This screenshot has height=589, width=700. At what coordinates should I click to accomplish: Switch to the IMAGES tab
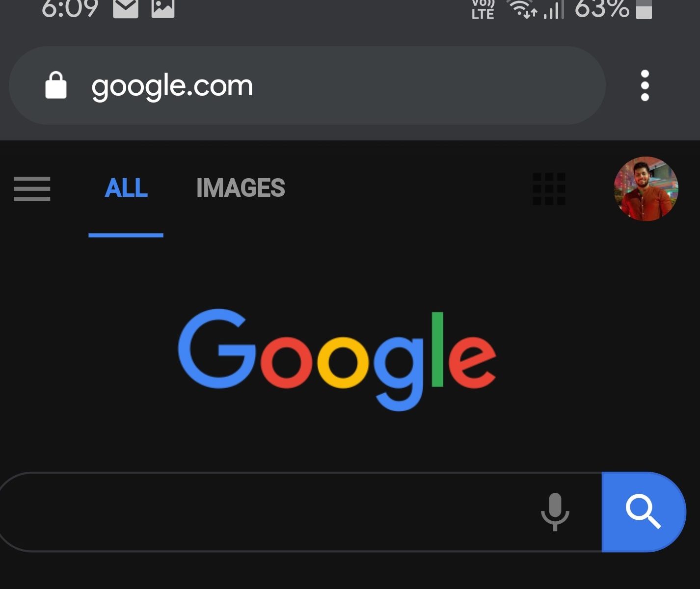pos(241,188)
